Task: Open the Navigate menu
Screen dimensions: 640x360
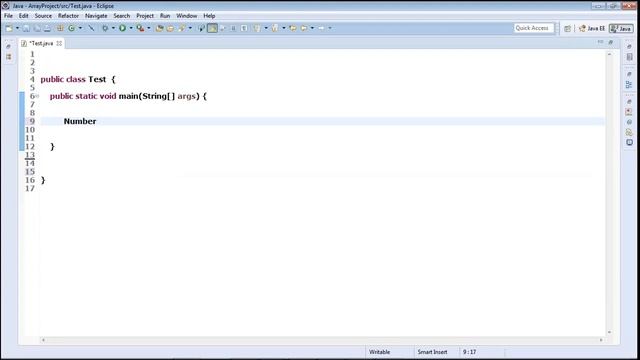Action: (96, 16)
